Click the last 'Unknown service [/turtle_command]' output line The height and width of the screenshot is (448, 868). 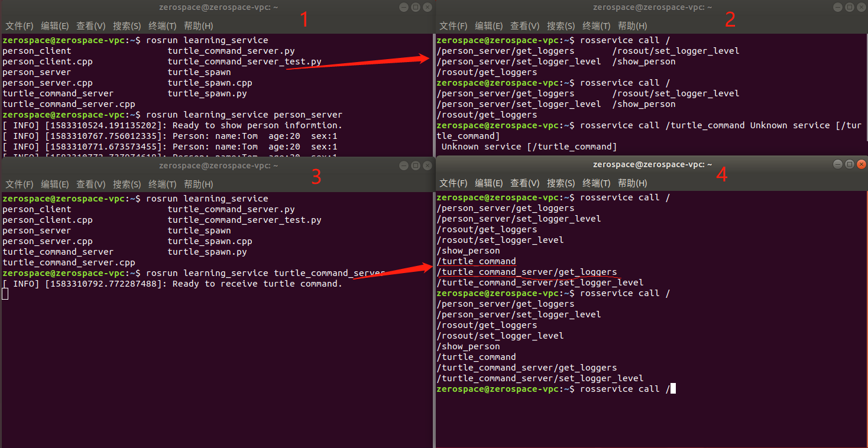click(x=529, y=147)
